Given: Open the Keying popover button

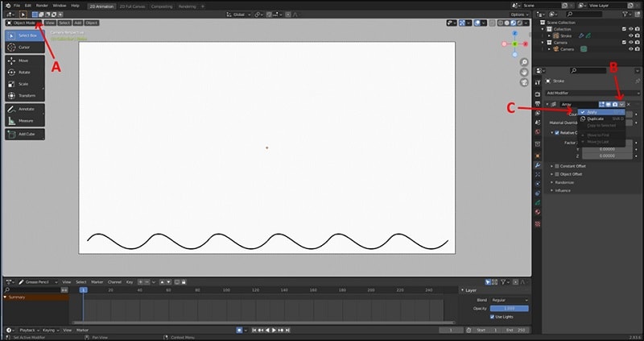Looking at the screenshot, I should (51, 331).
